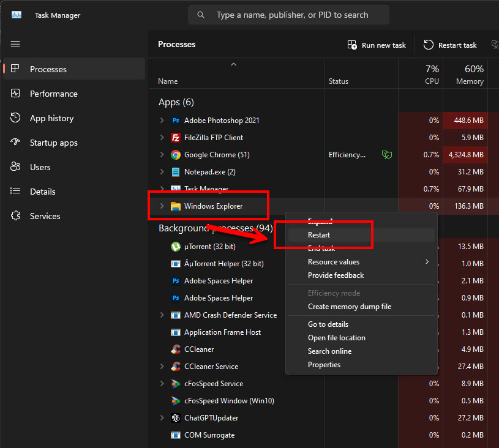Expand the Google Chrome (51) group

(x=162, y=155)
